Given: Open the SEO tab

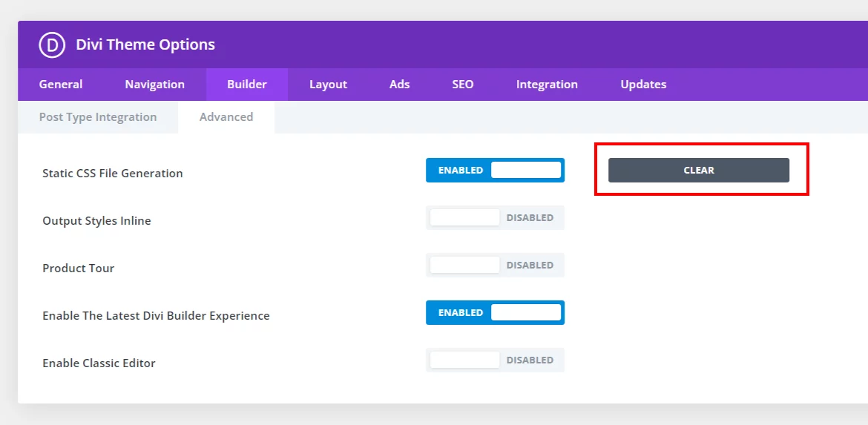Looking at the screenshot, I should point(463,85).
